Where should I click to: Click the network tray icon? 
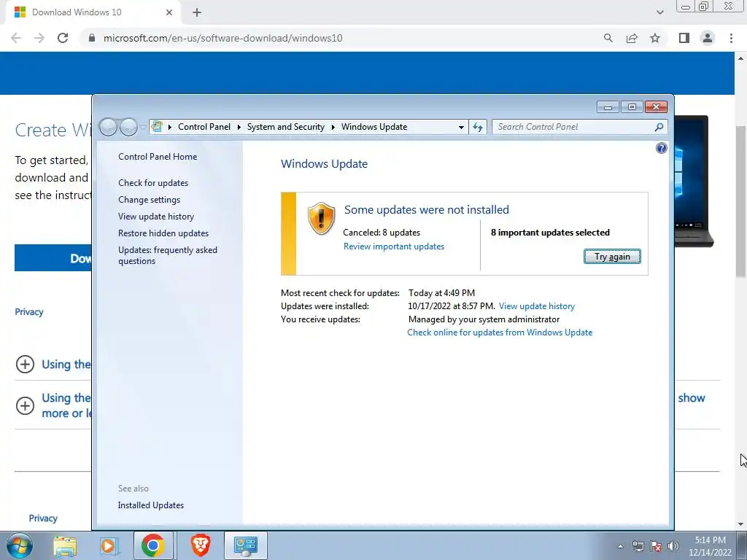(x=638, y=546)
